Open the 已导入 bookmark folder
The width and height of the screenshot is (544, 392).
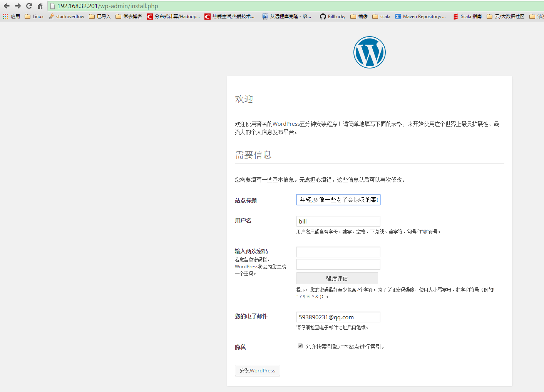coord(100,17)
